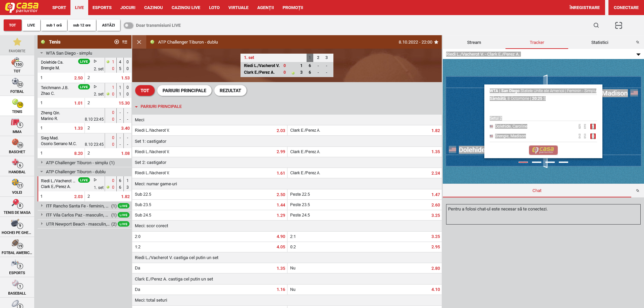Switch to the Statistici tab

(x=600, y=42)
